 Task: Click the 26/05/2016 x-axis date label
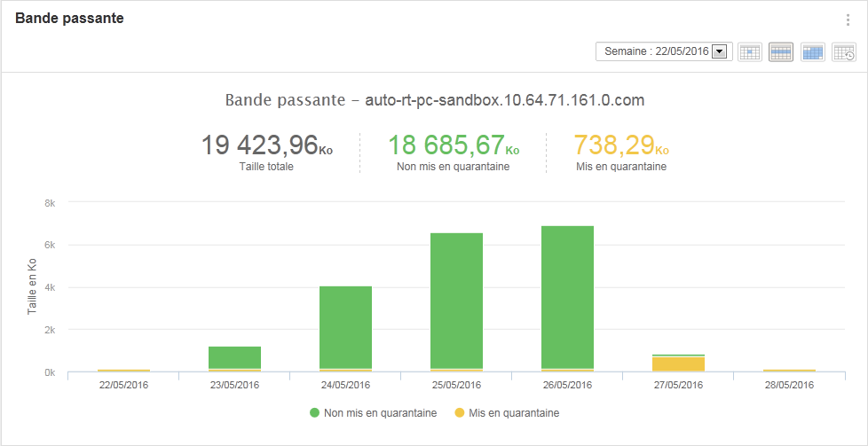click(567, 385)
